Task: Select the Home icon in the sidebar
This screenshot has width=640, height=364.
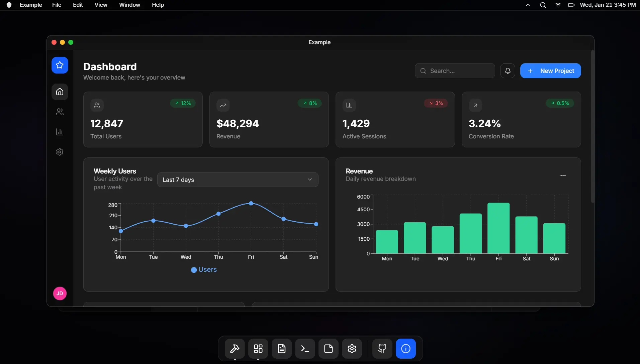Action: (60, 92)
